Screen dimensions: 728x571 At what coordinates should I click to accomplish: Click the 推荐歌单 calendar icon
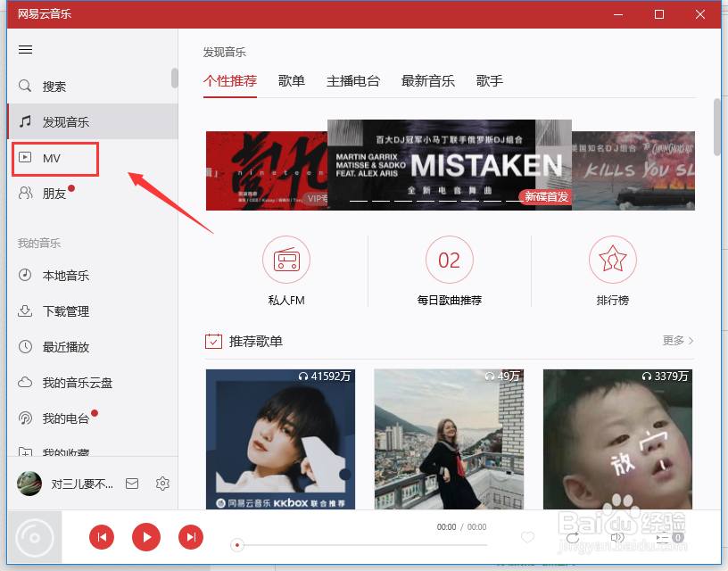pyautogui.click(x=213, y=341)
